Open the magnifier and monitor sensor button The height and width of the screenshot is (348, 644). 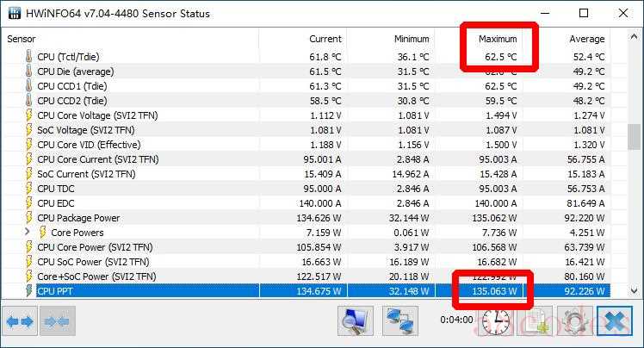(x=356, y=321)
